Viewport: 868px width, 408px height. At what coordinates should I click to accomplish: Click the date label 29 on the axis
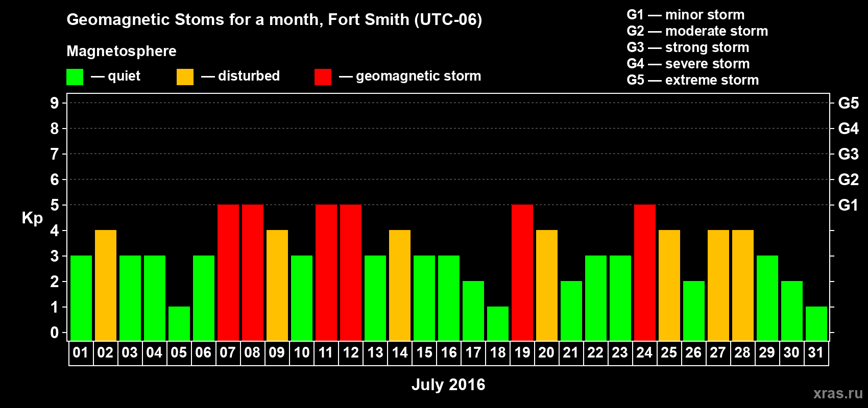coord(767,353)
